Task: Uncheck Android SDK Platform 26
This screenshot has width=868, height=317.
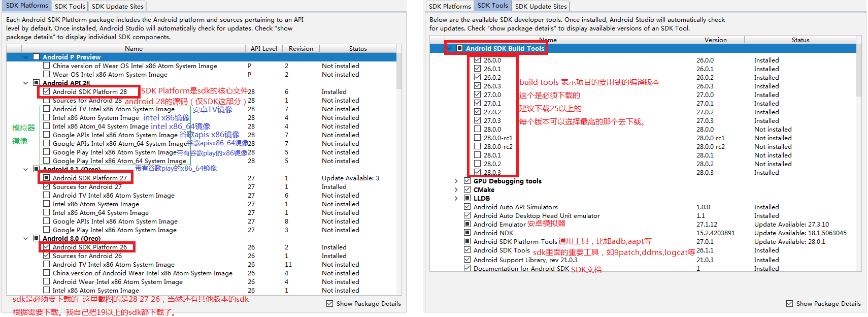Action: 46,247
